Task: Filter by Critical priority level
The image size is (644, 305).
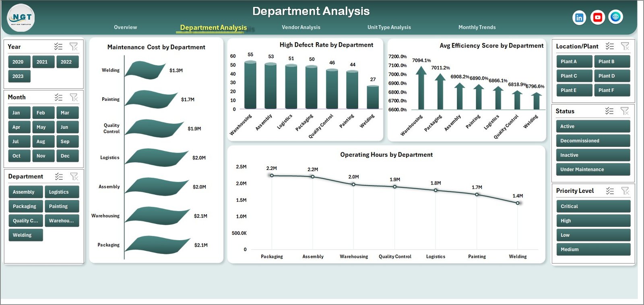Action: tap(592, 207)
